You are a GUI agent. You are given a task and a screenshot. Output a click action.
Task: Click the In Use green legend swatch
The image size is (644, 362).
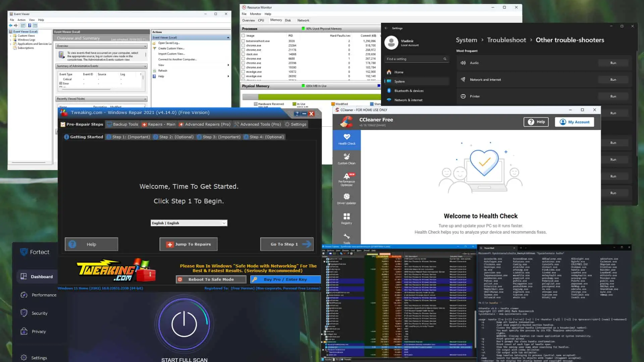tap(294, 104)
